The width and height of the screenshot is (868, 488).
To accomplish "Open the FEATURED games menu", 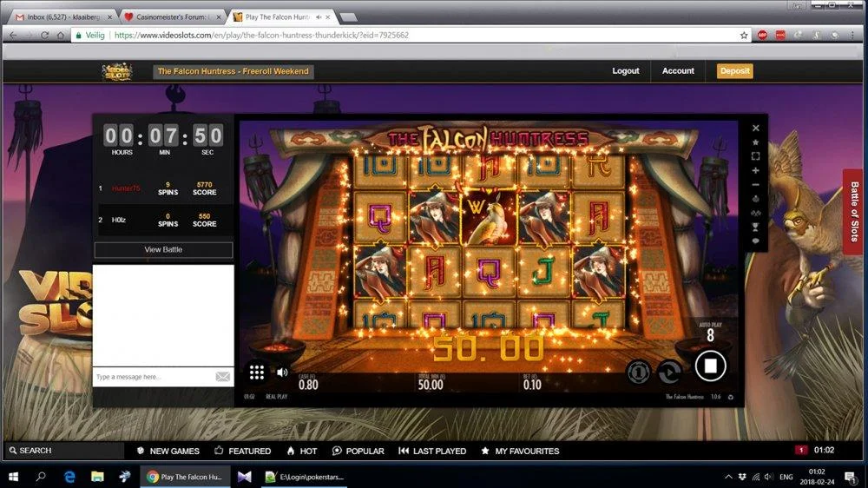I will tap(243, 451).
